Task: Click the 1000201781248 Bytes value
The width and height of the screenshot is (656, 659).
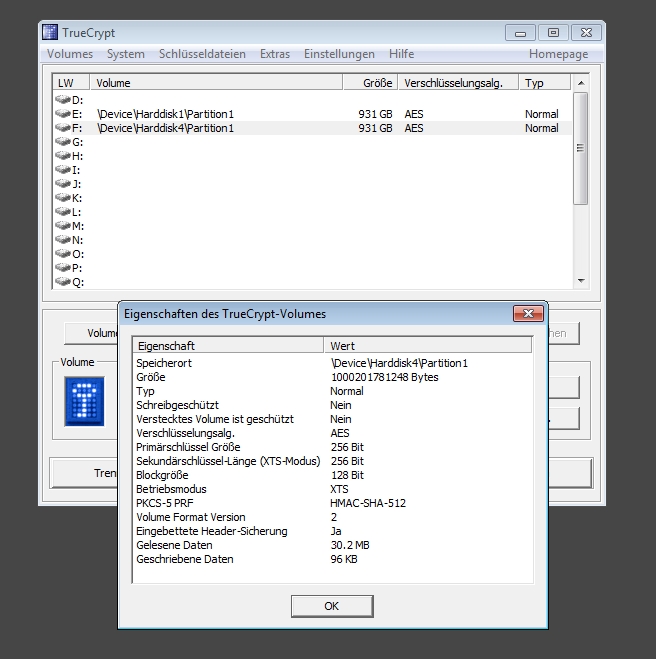Action: point(385,377)
